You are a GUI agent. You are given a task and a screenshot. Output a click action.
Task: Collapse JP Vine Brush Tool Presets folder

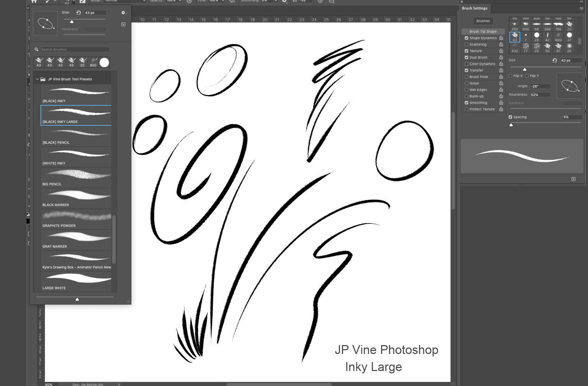[x=37, y=79]
